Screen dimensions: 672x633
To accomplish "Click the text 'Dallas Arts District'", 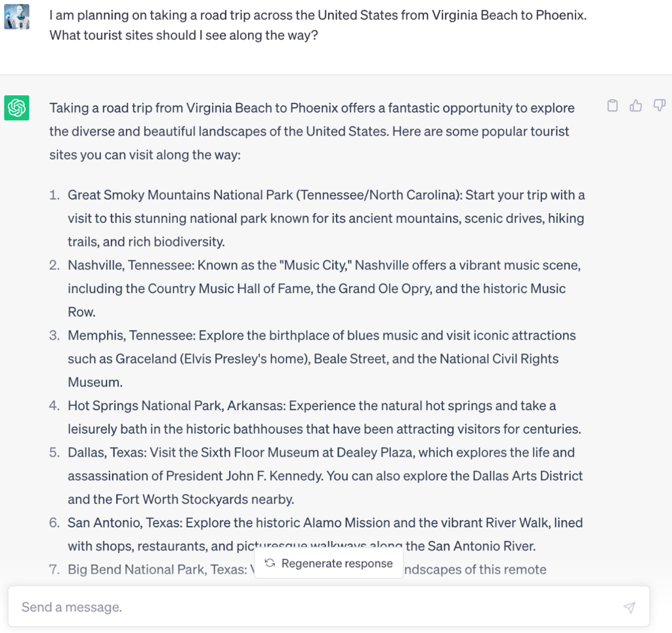I will (x=528, y=476).
